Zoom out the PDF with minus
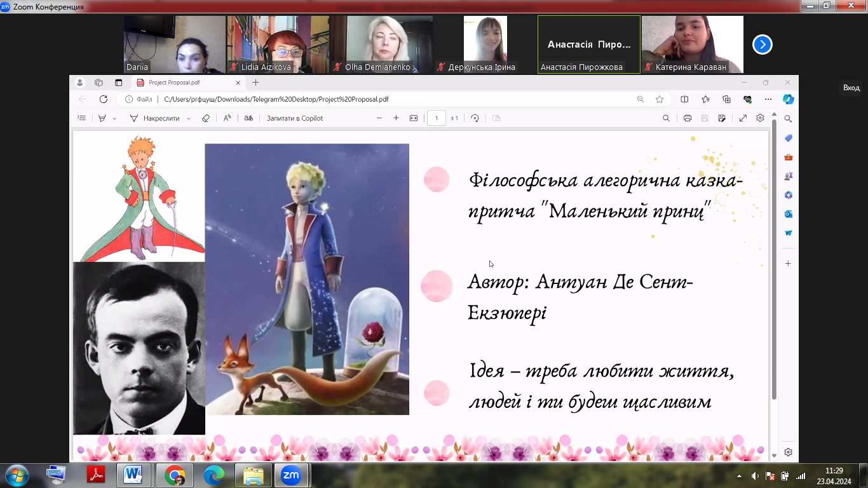This screenshot has width=868, height=488. coord(379,118)
